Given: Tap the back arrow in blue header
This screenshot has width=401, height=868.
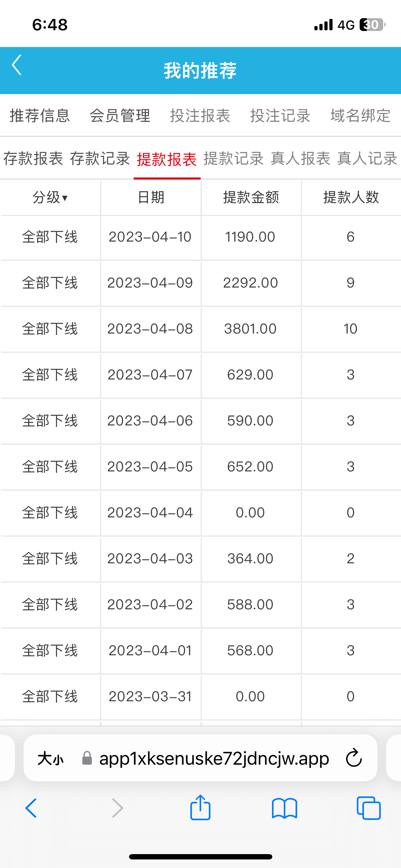Looking at the screenshot, I should 17,65.
